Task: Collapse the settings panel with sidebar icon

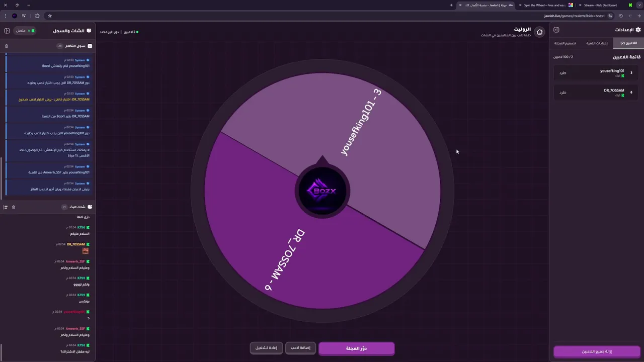Action: (556, 30)
